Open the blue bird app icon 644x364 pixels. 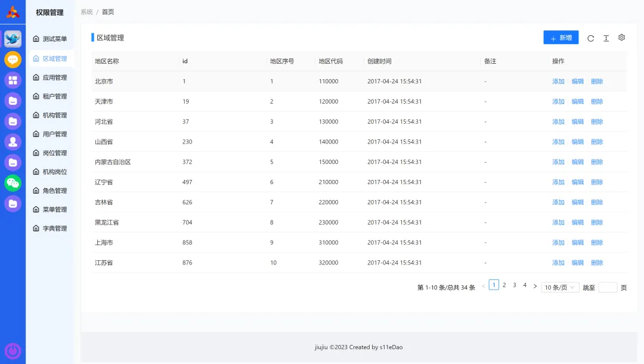(x=13, y=39)
